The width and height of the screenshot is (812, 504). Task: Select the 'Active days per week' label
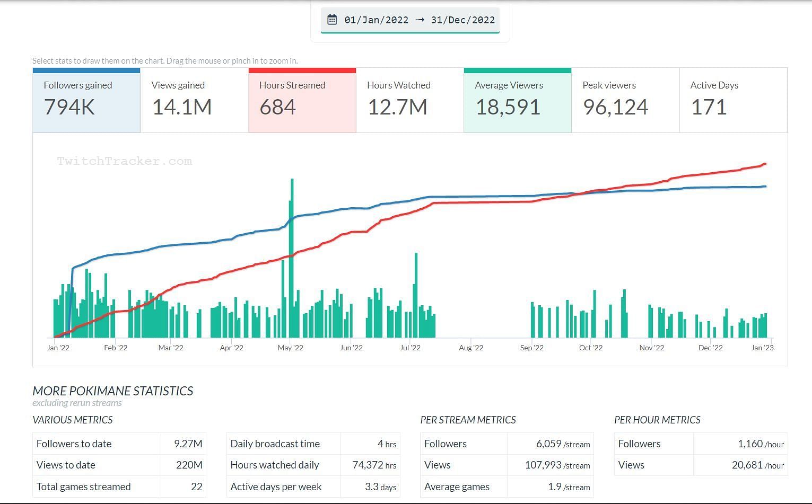pos(276,487)
